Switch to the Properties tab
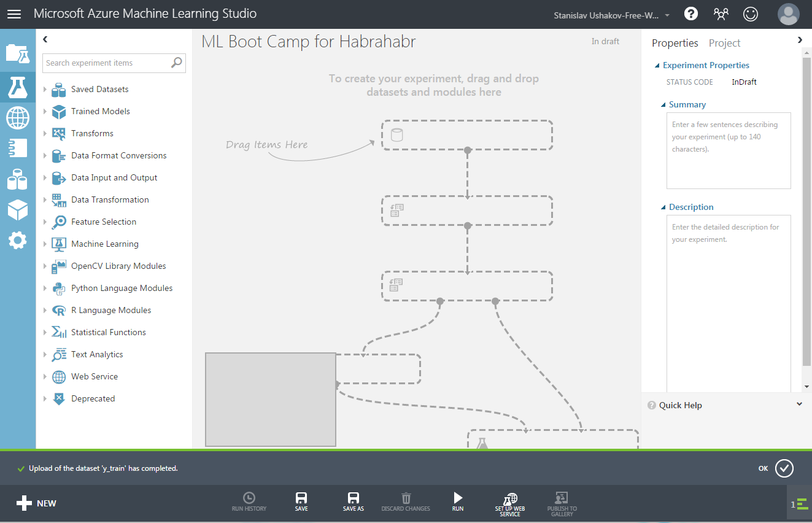This screenshot has height=523, width=812. coord(675,43)
